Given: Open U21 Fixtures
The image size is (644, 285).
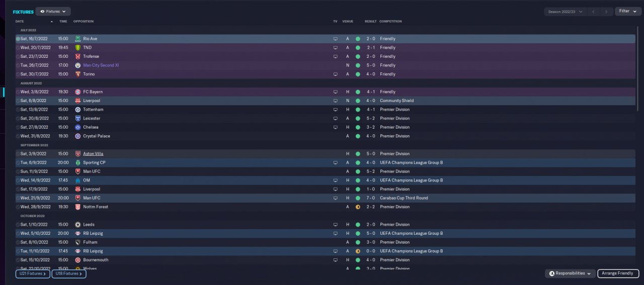Looking at the screenshot, I should pos(32,274).
